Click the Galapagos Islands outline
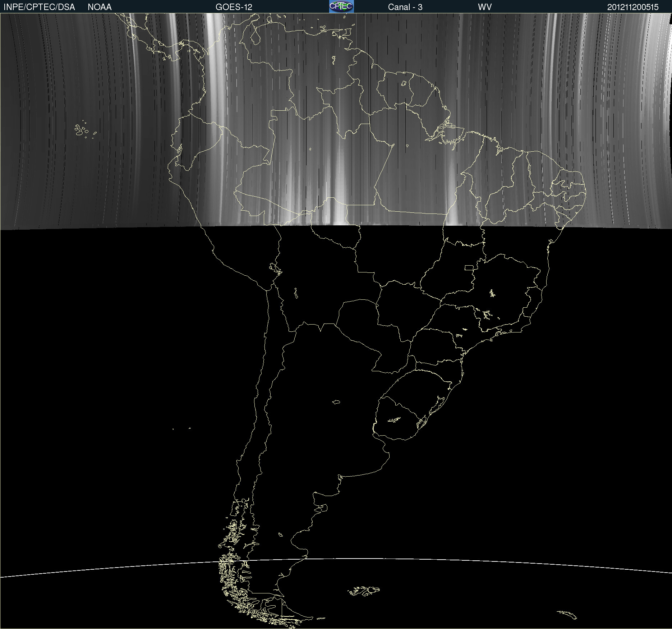 pyautogui.click(x=81, y=129)
